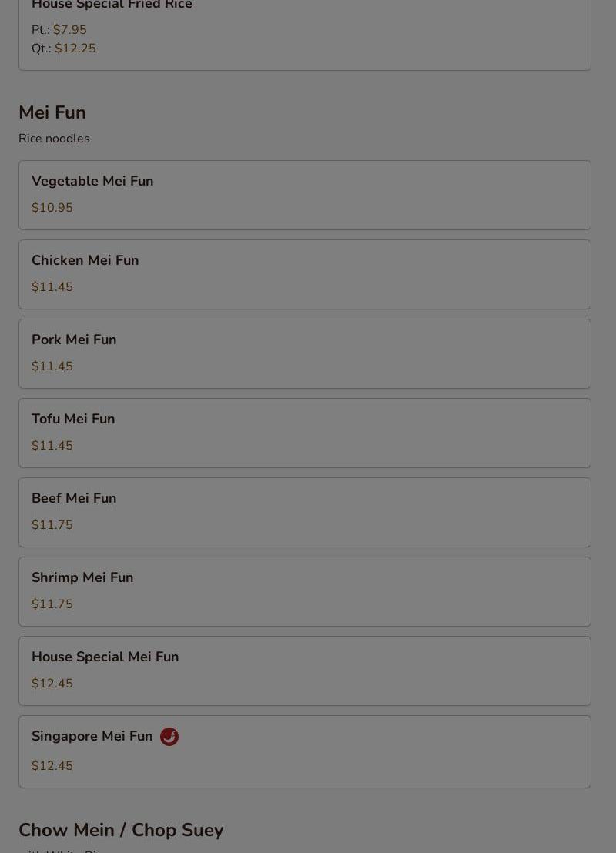This screenshot has width=616, height=853.
Task: Click the Chow Mein / Chop Suey heading
Action: coord(121,830)
